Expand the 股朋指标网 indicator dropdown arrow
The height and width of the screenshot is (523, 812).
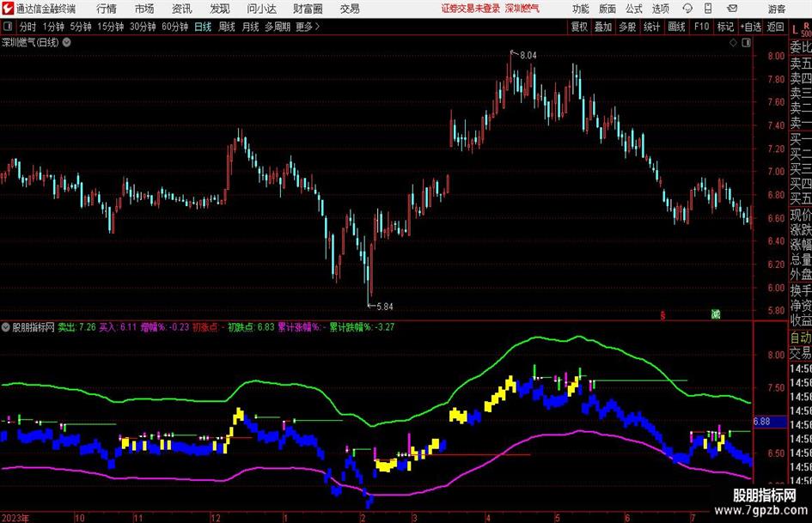pos(6,327)
